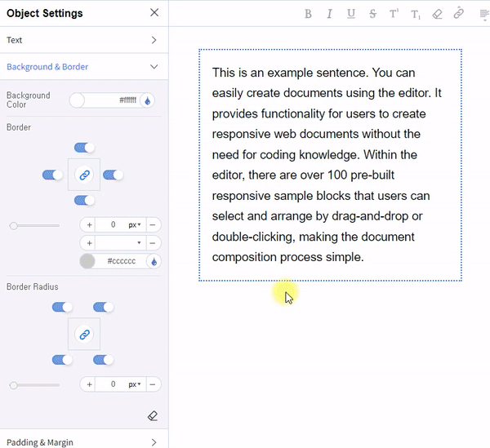The width and height of the screenshot is (490, 448).
Task: Expand the Text section
Action: (x=83, y=40)
